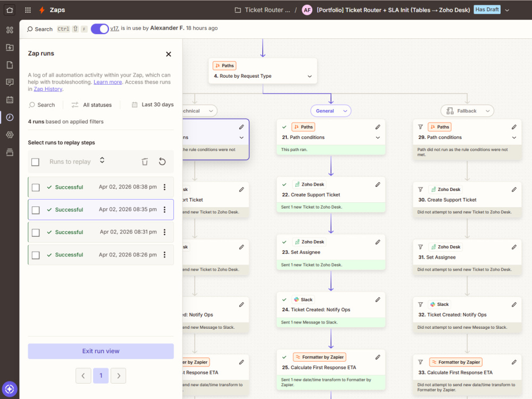
Task: Expand step 21 Path conditions chevron
Action: click(x=378, y=137)
